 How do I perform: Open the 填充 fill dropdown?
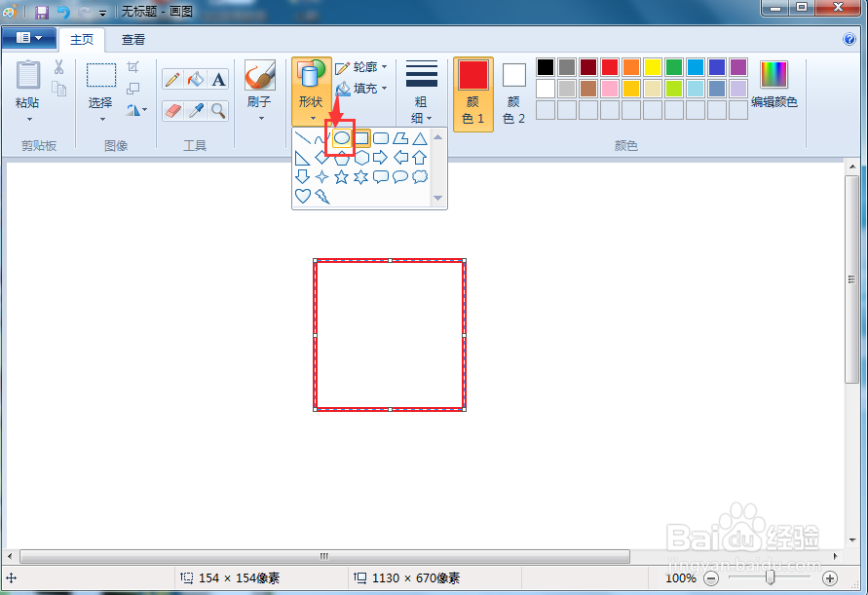(360, 89)
